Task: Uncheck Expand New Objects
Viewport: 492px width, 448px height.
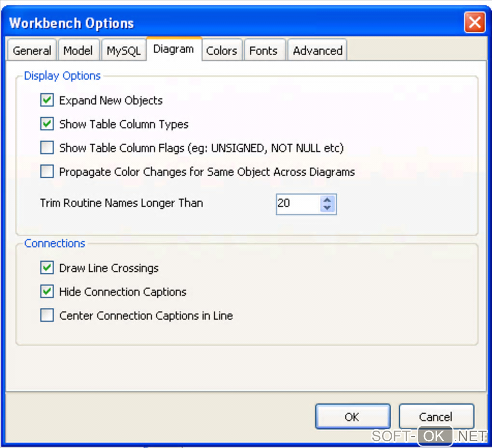Action: (x=47, y=100)
